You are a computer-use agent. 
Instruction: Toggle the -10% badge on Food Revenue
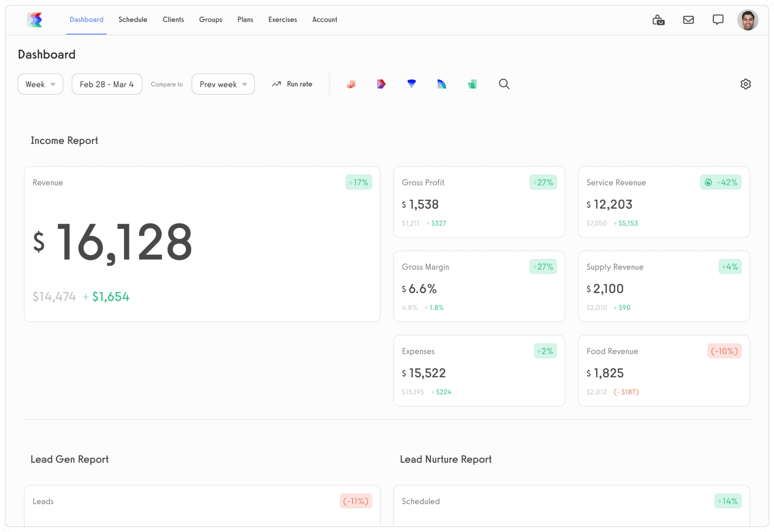[725, 351]
